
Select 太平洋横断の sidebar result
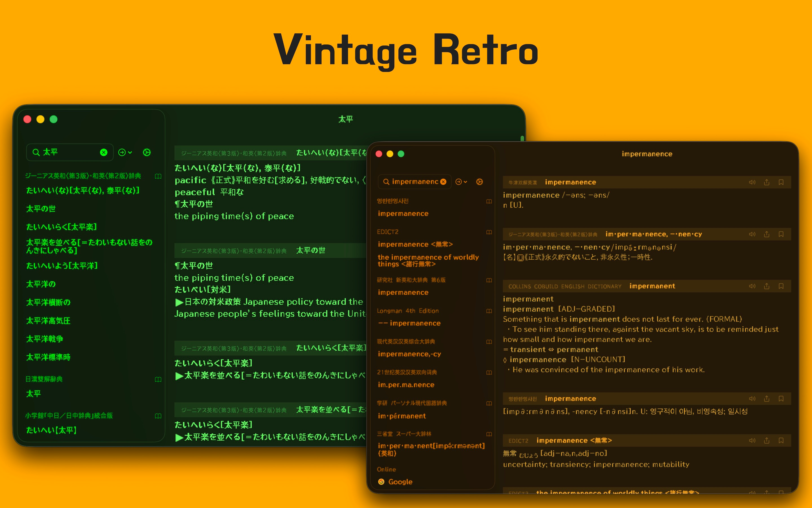coord(48,302)
